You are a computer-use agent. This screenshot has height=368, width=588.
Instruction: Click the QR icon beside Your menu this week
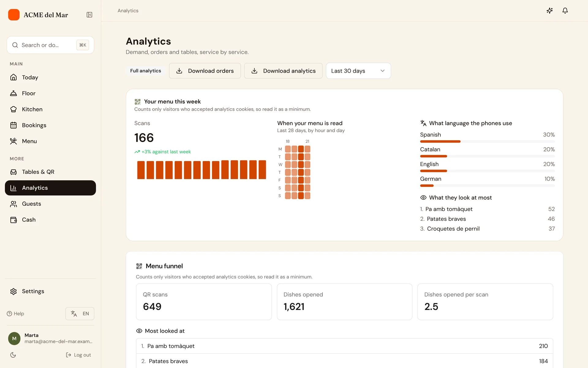[138, 102]
